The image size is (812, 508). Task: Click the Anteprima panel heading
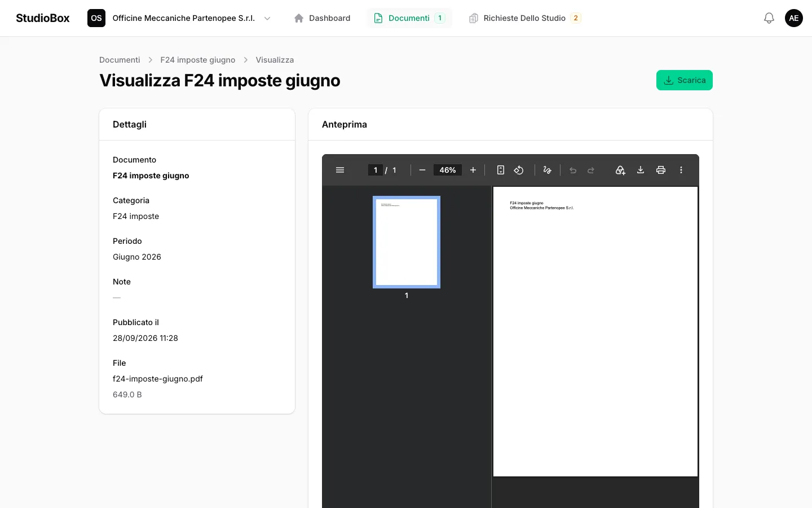(345, 124)
